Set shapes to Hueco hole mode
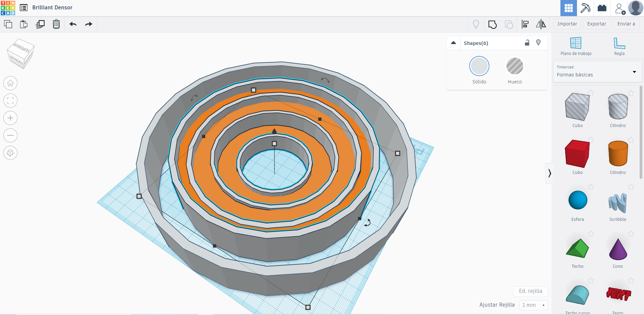The height and width of the screenshot is (315, 644). (515, 66)
